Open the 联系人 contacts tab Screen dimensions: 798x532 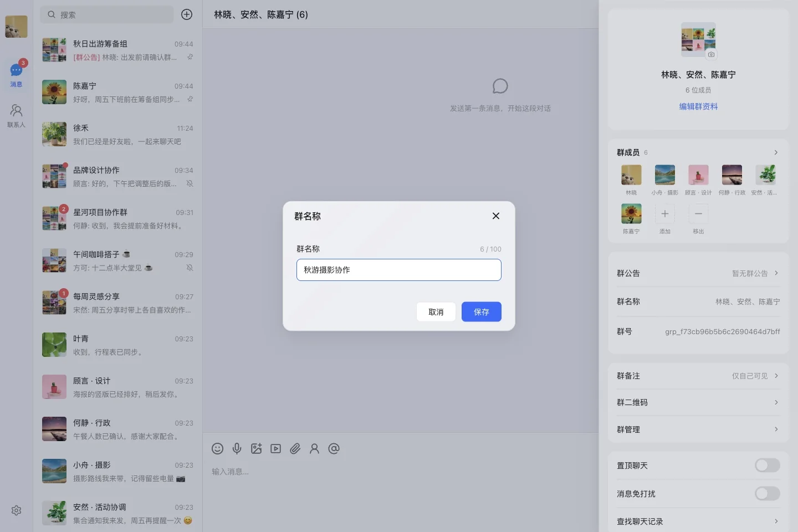pos(16,116)
